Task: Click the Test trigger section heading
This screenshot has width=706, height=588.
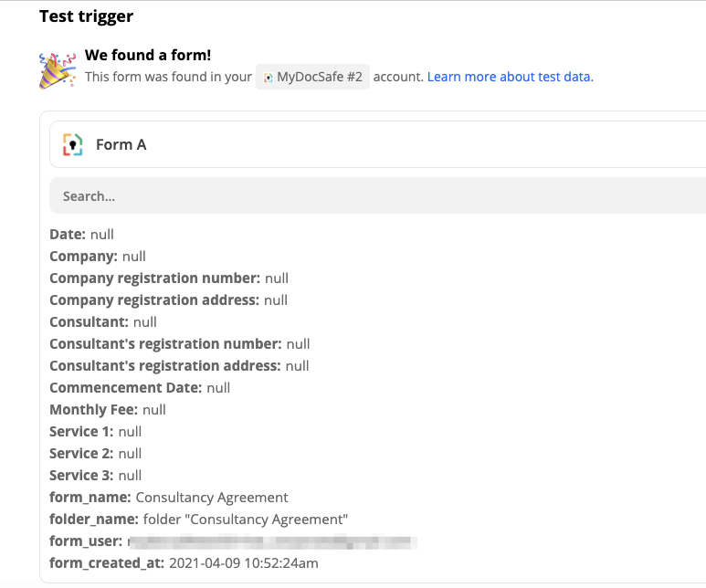Action: [x=86, y=16]
